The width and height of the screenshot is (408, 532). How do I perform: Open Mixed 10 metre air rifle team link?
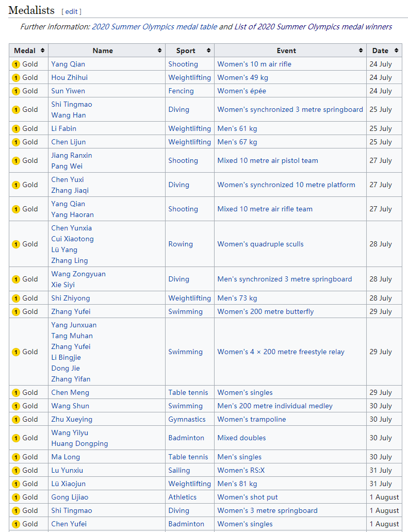265,209
